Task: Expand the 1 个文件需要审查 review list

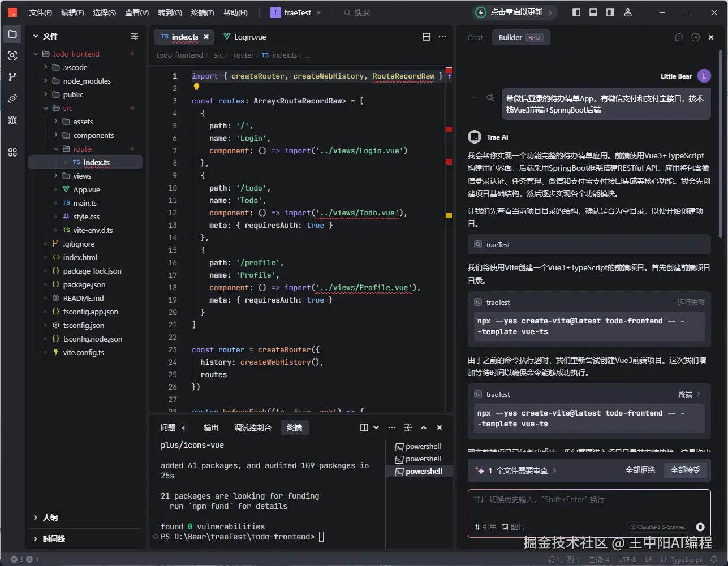Action: (x=517, y=470)
